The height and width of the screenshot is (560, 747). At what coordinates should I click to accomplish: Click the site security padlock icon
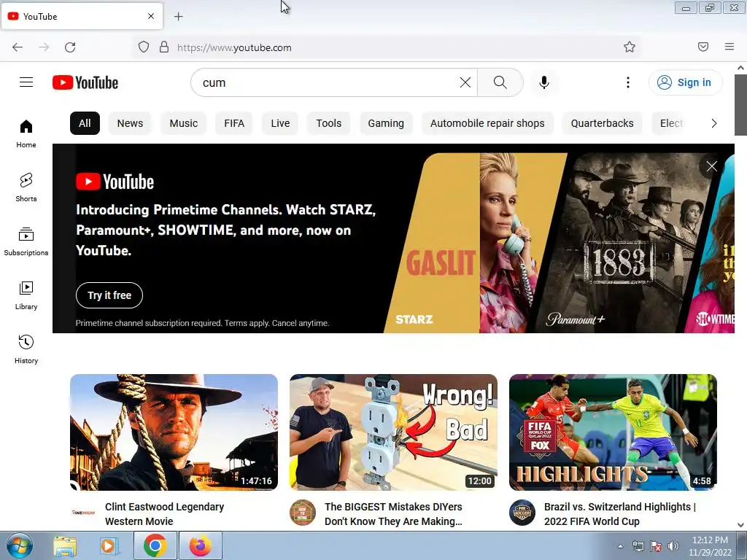pyautogui.click(x=164, y=47)
